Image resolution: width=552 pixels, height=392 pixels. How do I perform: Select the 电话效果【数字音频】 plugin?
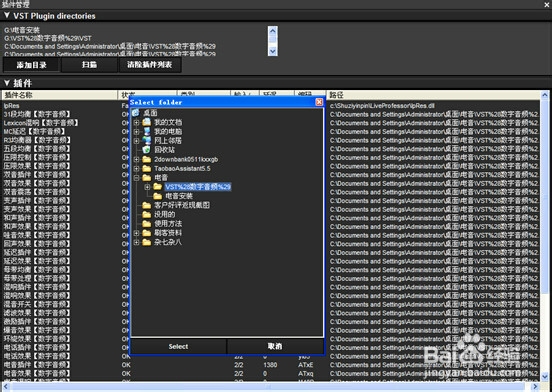[x=37, y=356]
